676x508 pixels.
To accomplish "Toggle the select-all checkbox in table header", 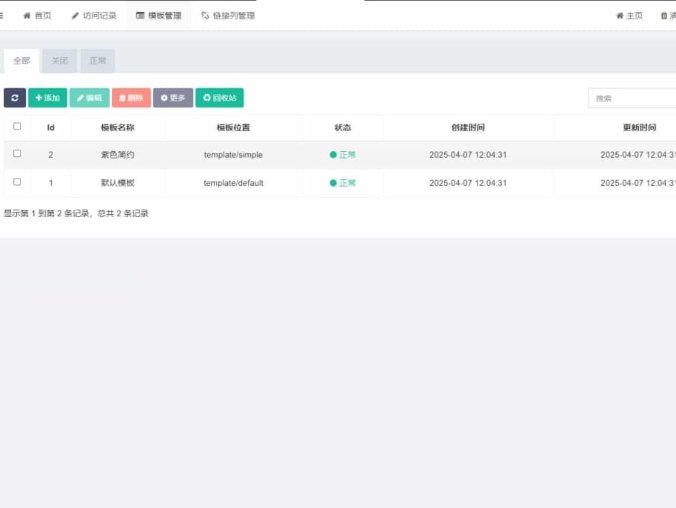I will pyautogui.click(x=17, y=126).
